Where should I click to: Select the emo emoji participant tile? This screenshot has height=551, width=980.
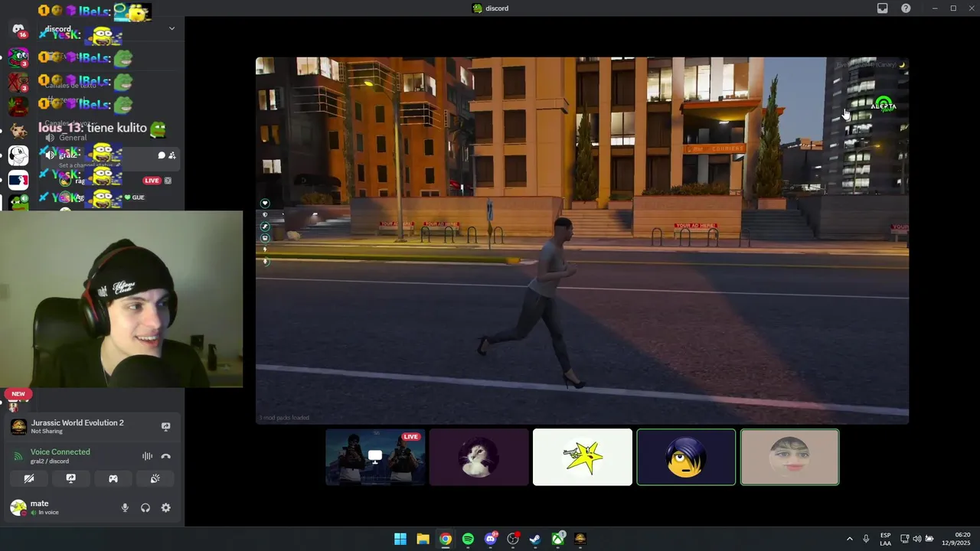[686, 457]
